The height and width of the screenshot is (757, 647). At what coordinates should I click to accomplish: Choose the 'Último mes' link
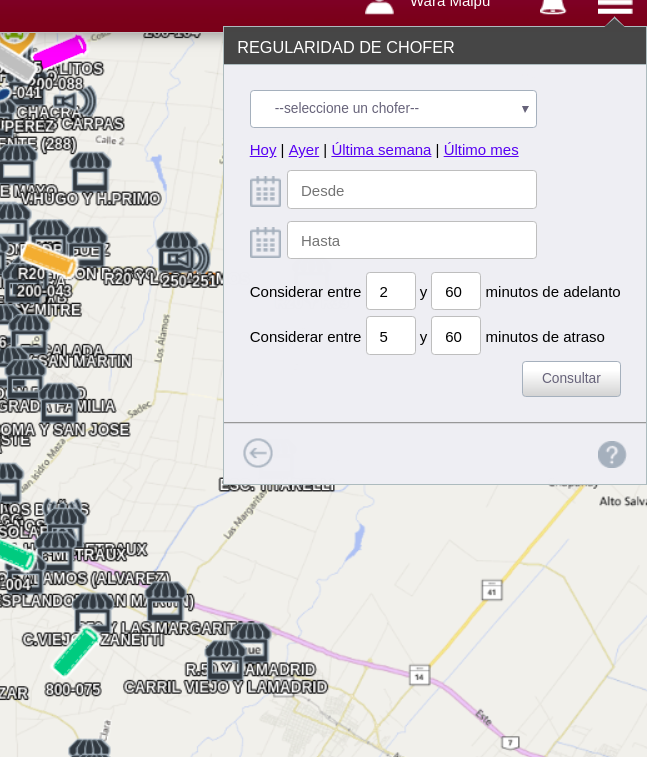481,150
